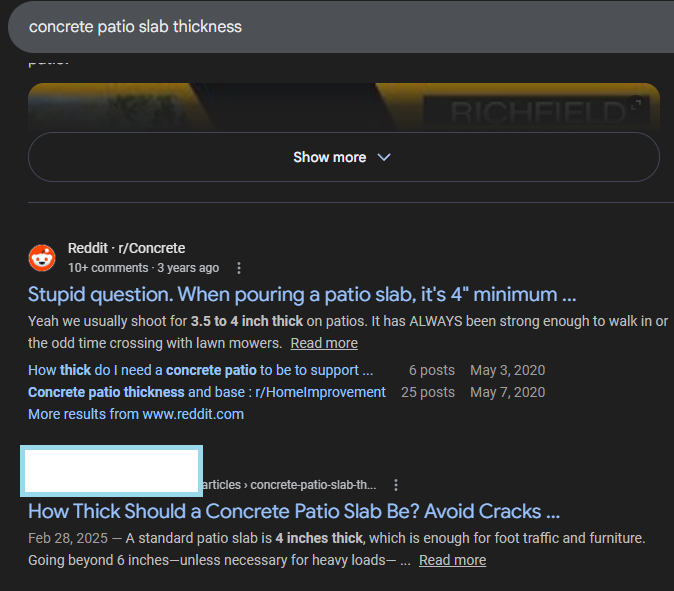The height and width of the screenshot is (591, 674).
Task: Open "How thick do I need a concrete patio" sublink
Action: (193, 370)
